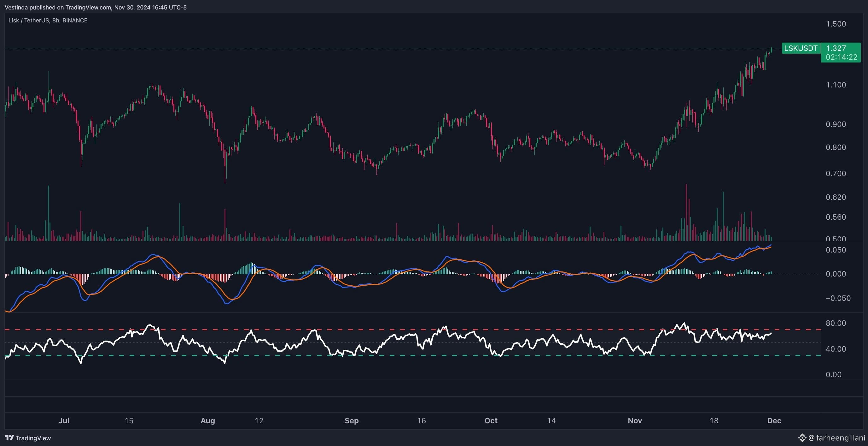The width and height of the screenshot is (868, 446).
Task: Click the tallest November volume bar
Action: pyautogui.click(x=686, y=212)
